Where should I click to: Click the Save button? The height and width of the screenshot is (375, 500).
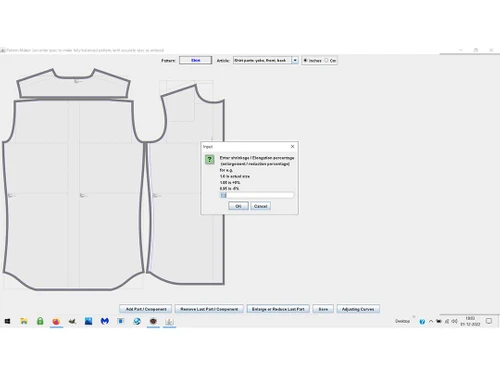323,309
